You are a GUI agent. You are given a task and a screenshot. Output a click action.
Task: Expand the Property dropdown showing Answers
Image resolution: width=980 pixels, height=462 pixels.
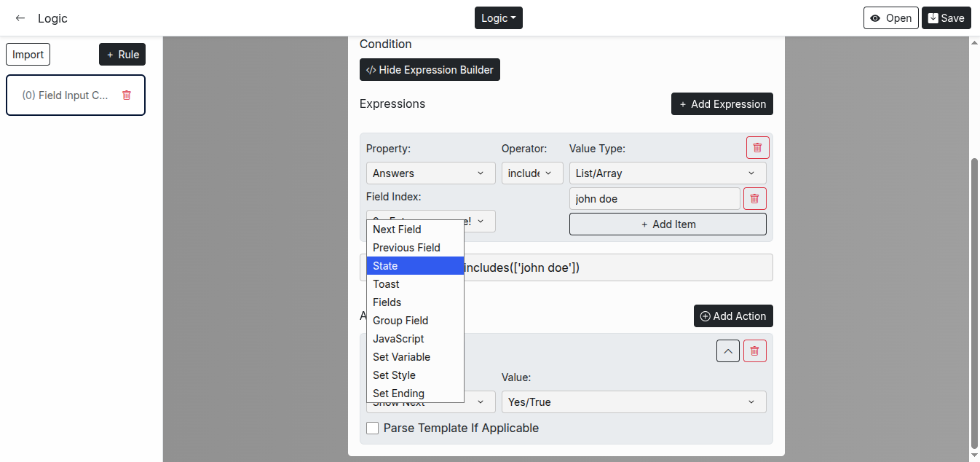click(428, 173)
